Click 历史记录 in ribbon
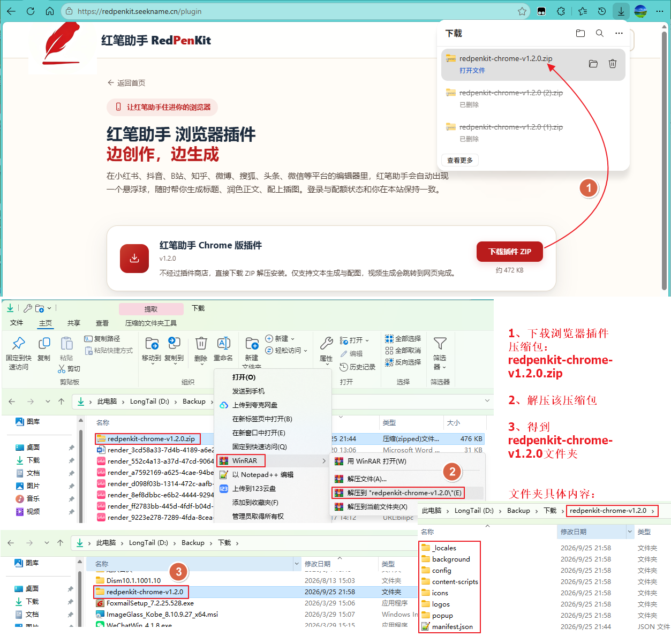The image size is (671, 644). [x=358, y=367]
